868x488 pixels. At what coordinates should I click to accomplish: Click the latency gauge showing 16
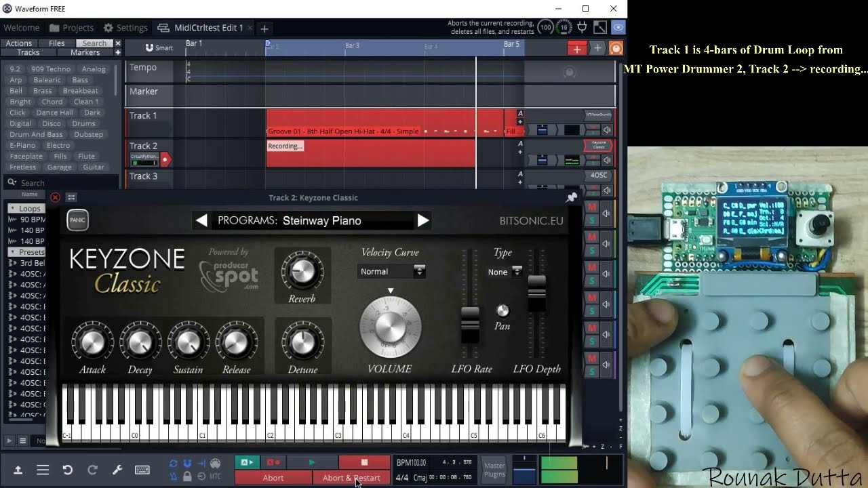564,28
